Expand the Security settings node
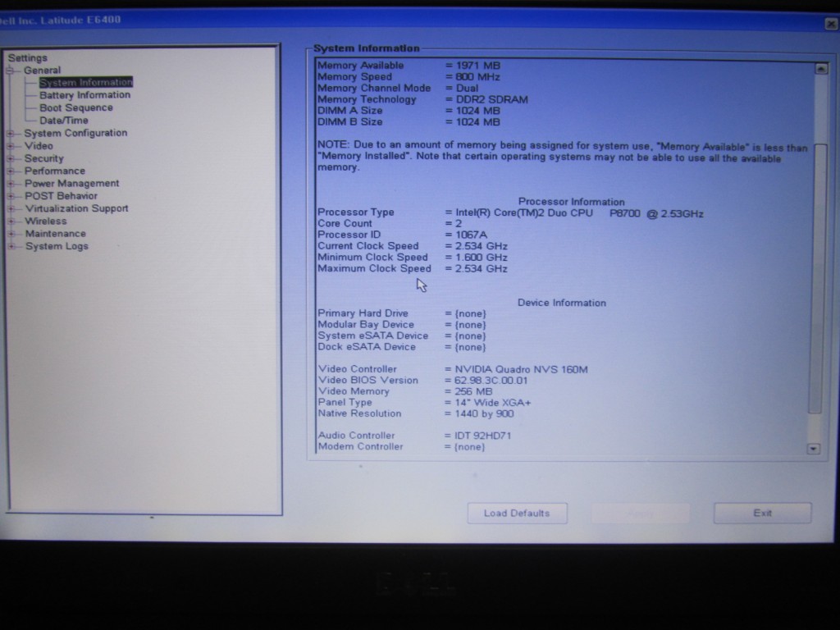 (10, 158)
